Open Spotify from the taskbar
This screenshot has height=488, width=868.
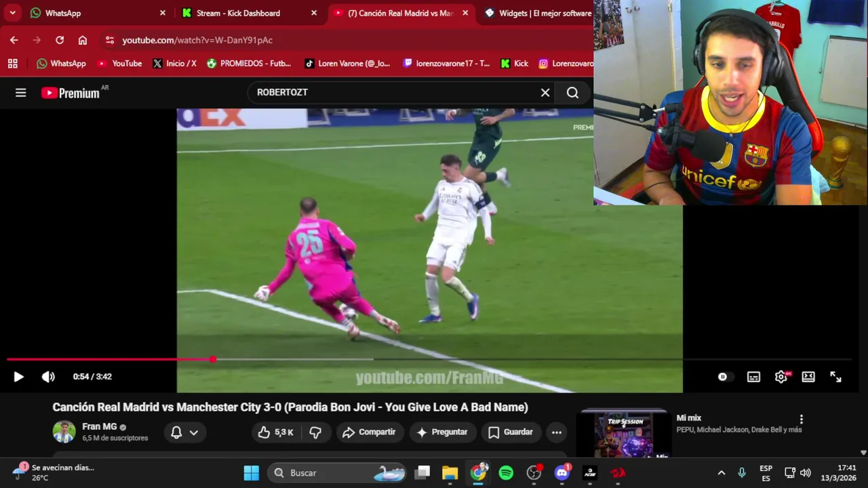506,472
